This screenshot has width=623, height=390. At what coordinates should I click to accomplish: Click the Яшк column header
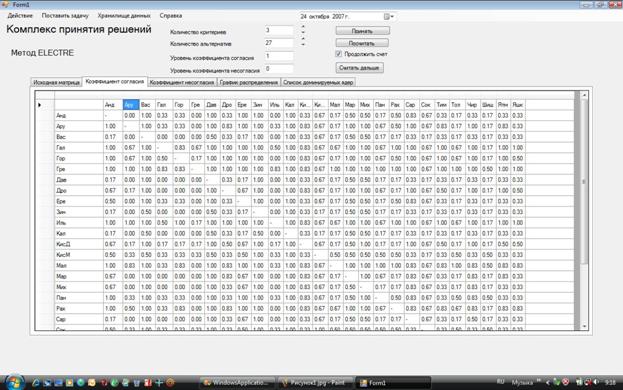pos(518,105)
